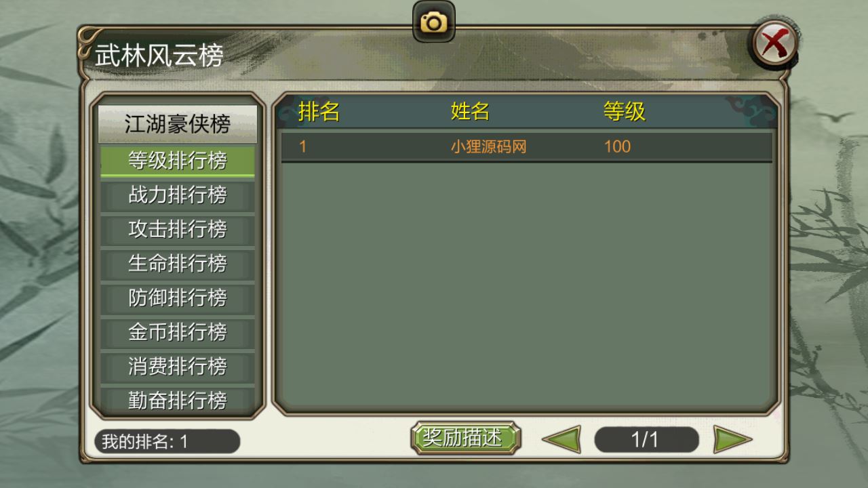Image resolution: width=868 pixels, height=488 pixels.
Task: Switch to 战力排行榜 ranking
Action: (178, 195)
